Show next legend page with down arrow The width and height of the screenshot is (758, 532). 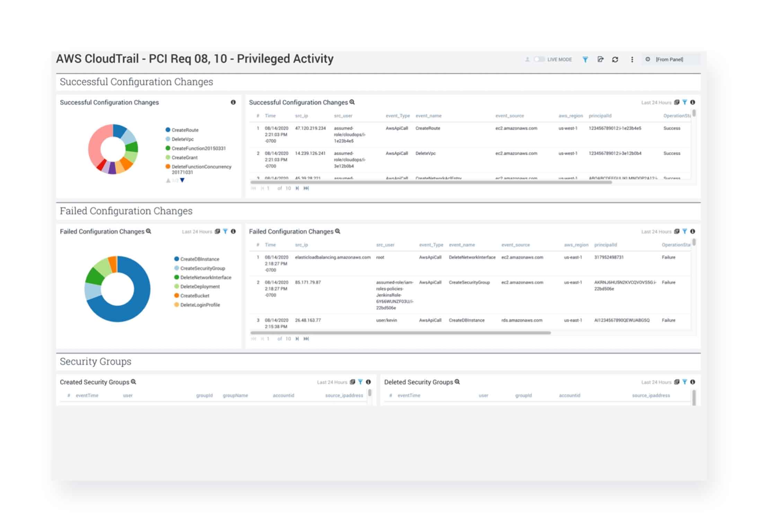tap(182, 180)
